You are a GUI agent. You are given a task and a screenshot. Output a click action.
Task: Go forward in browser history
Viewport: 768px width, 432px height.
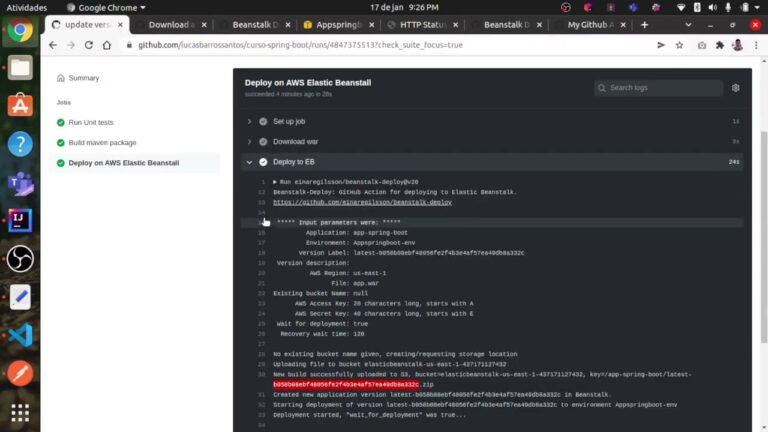pos(71,45)
